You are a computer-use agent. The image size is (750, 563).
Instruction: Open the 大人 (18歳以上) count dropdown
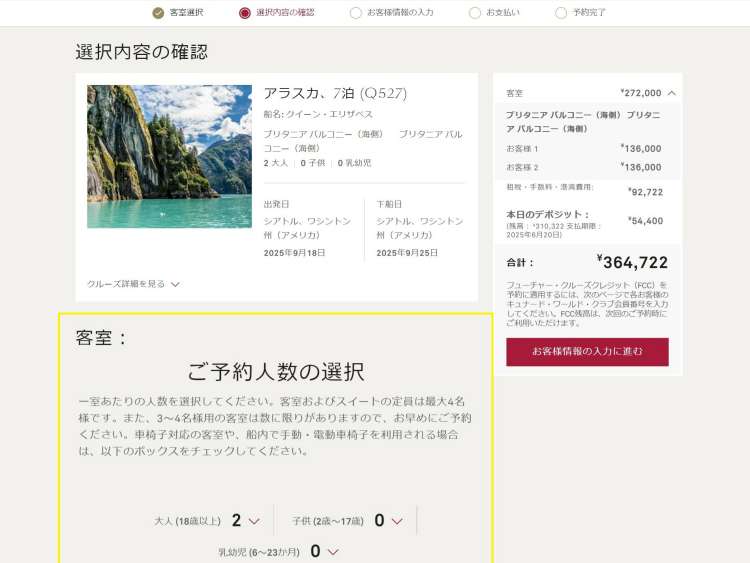pyautogui.click(x=245, y=520)
